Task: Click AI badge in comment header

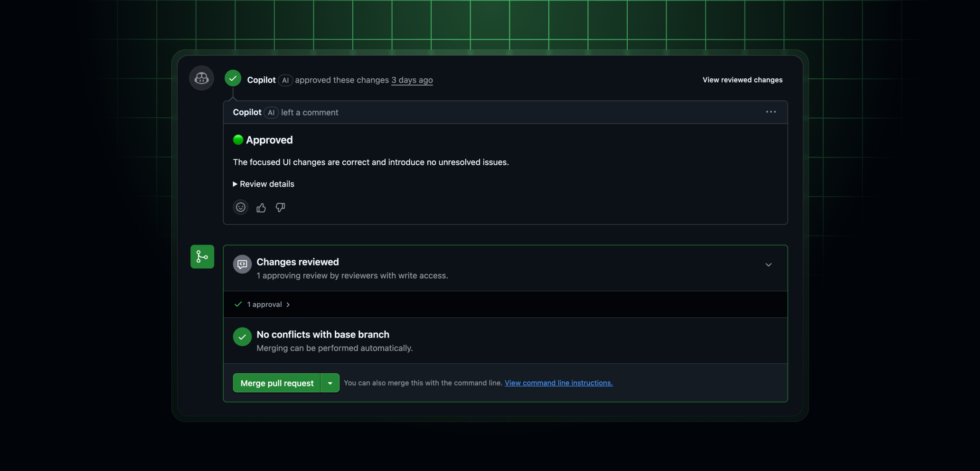Action: [271, 113]
